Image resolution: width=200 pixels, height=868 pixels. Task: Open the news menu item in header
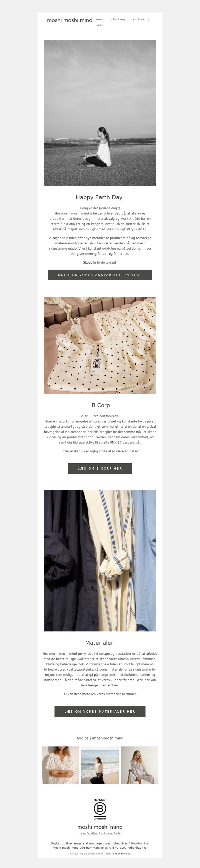tap(100, 20)
